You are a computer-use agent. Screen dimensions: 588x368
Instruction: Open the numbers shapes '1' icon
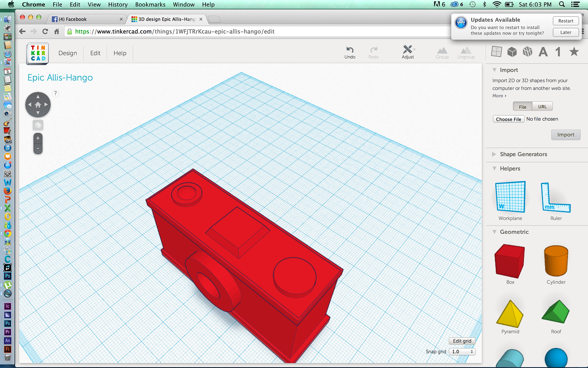tap(558, 52)
